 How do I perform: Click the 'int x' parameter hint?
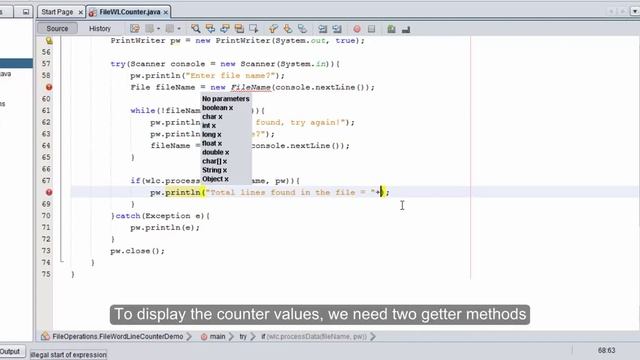[x=209, y=126]
